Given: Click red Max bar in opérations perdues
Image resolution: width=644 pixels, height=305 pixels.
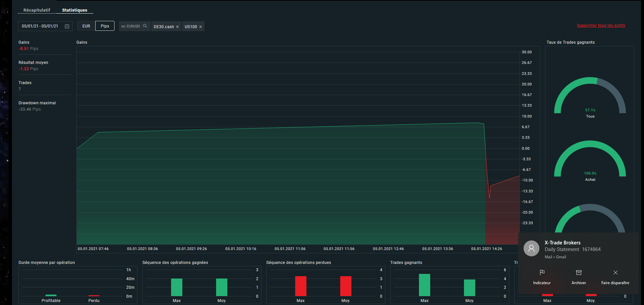Looking at the screenshot, I should click(x=300, y=286).
